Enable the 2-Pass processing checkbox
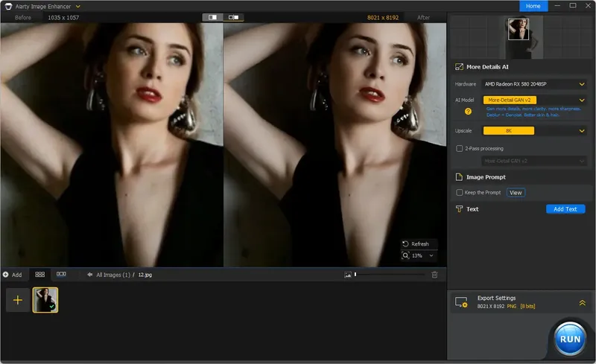The image size is (596, 364). (460, 148)
